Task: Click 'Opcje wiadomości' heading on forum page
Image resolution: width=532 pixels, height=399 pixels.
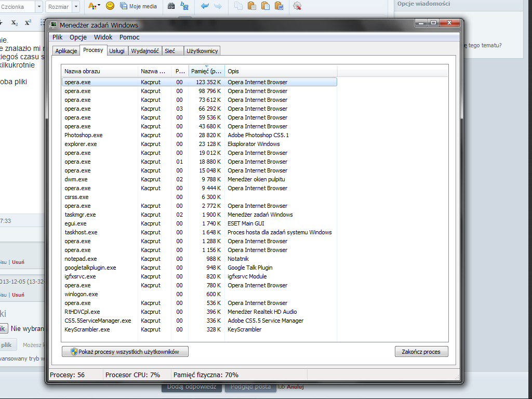Action: 423,4
